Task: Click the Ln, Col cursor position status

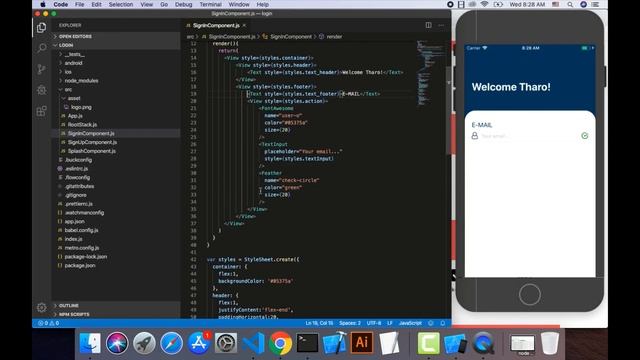Action: click(x=319, y=323)
